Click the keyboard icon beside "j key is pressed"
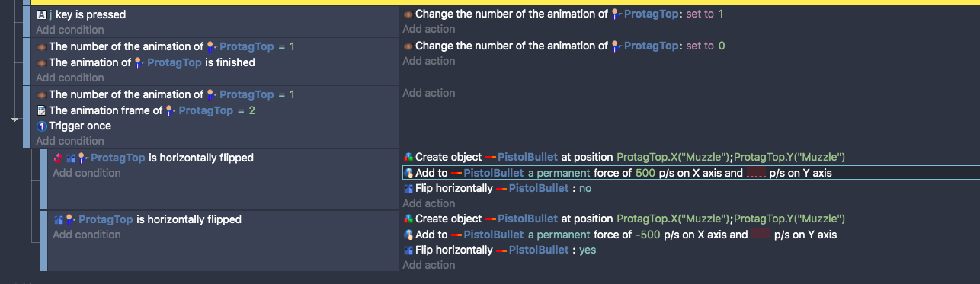This screenshot has width=980, height=284. [x=42, y=14]
